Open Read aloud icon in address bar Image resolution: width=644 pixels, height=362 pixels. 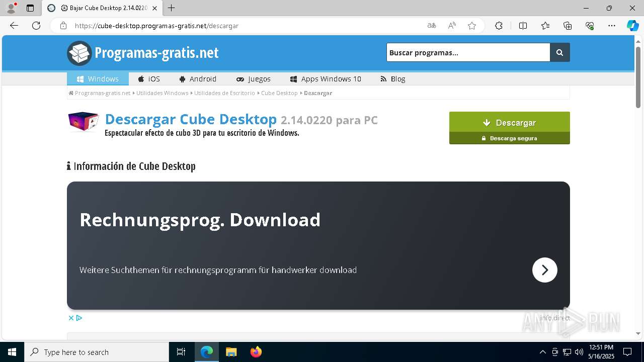[x=452, y=26]
